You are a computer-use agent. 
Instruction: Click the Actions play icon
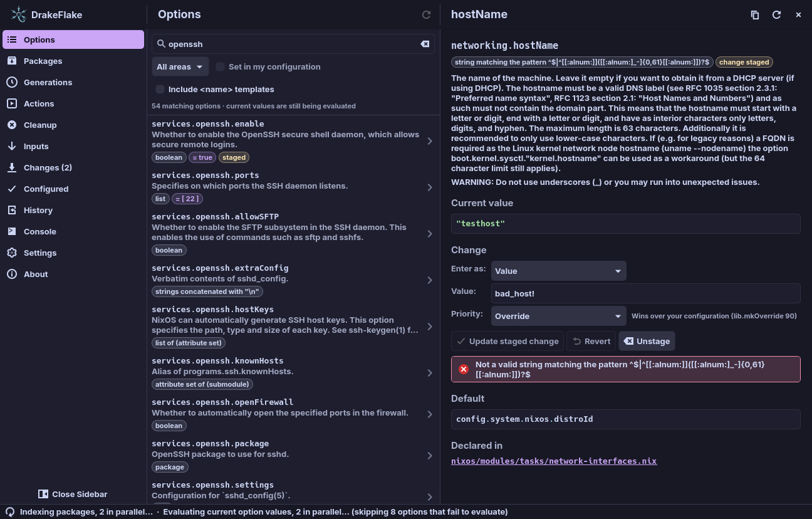coord(12,103)
